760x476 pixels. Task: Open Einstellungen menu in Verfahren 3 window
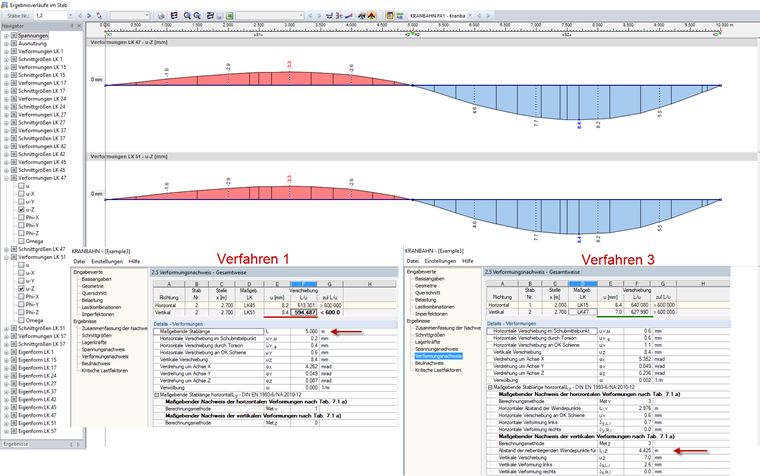point(441,261)
